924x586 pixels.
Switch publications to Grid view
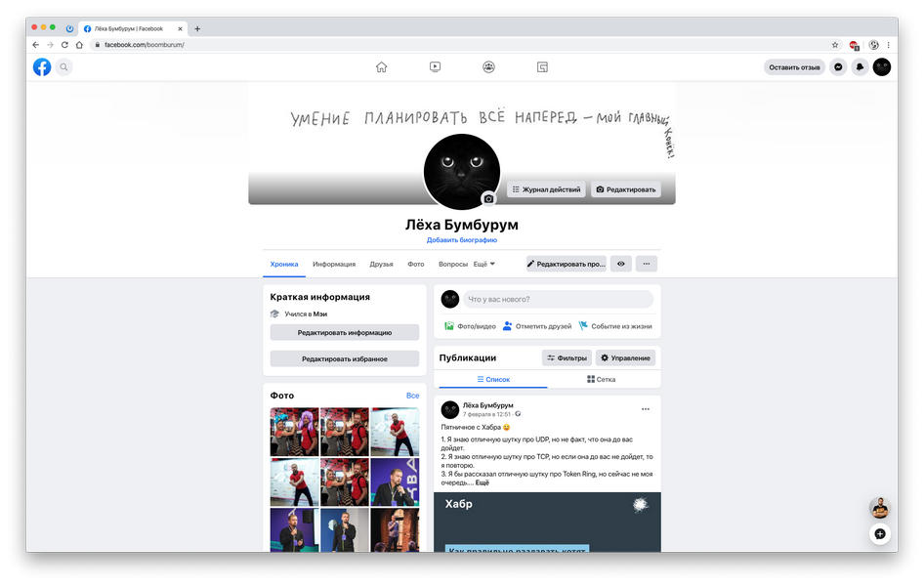(601, 379)
